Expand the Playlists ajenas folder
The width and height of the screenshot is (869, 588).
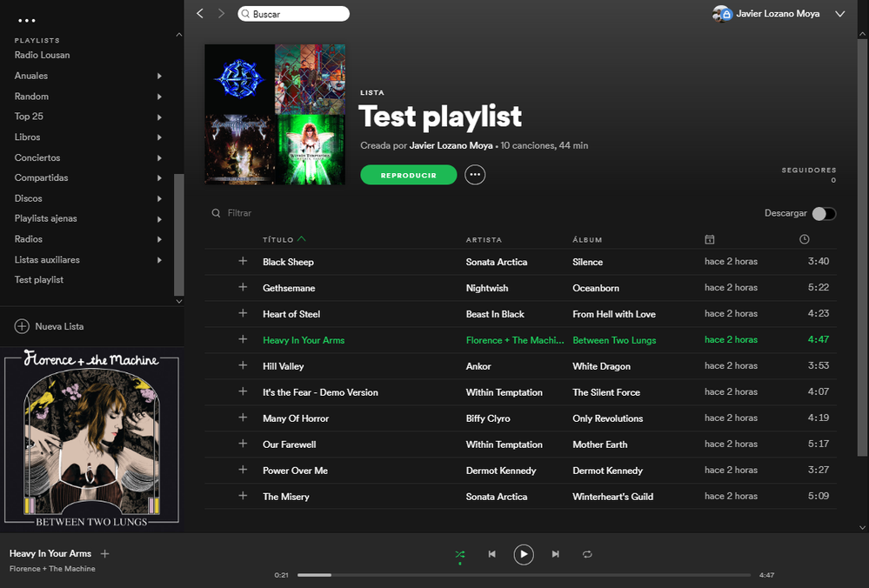pyautogui.click(x=159, y=219)
